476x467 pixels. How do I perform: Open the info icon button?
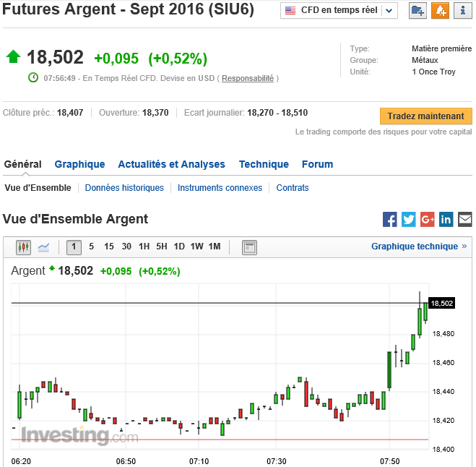(463, 11)
